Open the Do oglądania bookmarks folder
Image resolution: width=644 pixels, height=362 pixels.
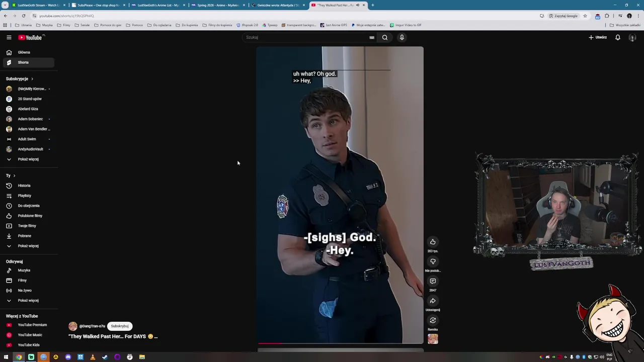[159, 25]
